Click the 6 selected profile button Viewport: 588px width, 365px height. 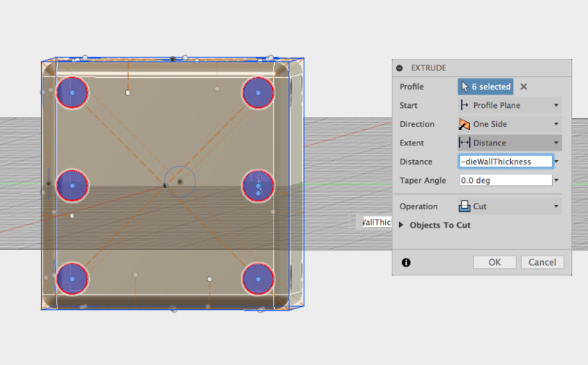tap(485, 87)
